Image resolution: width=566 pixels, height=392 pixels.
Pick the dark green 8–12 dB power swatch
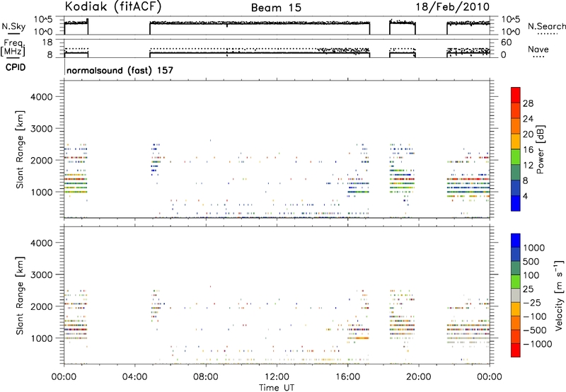516,173
